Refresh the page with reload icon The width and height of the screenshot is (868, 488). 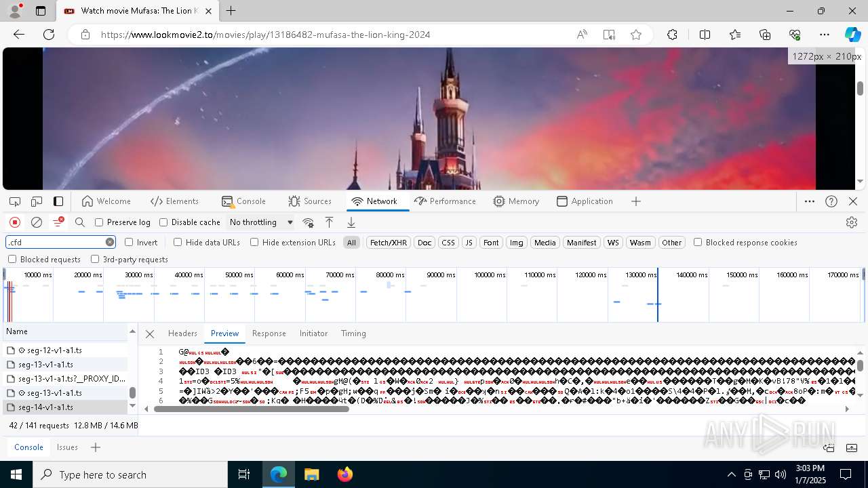[x=49, y=35]
